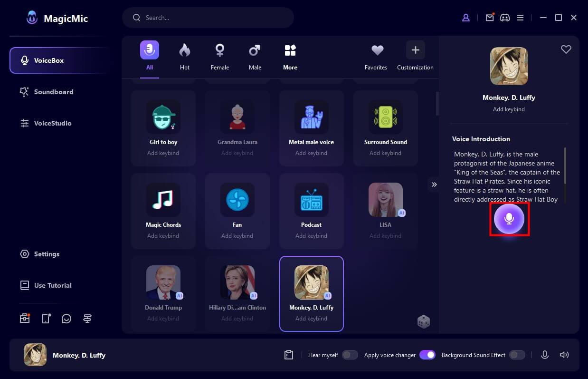The image size is (588, 379).
Task: Select the Hot voices tab
Action: click(x=185, y=56)
